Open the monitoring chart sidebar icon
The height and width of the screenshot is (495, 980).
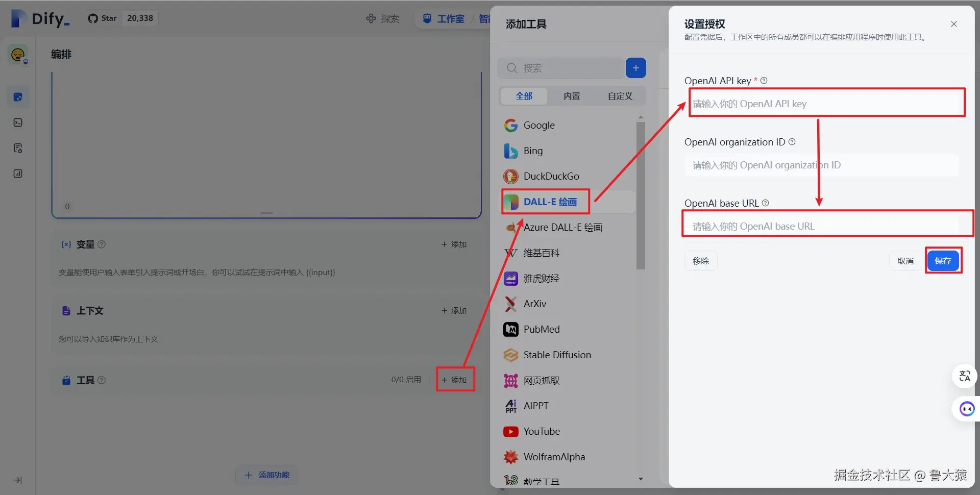coord(18,174)
